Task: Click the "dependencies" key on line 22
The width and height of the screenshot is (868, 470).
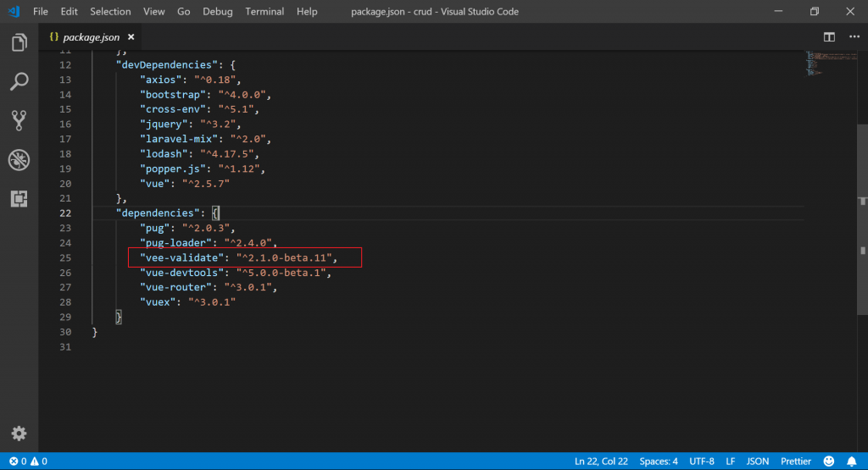Action: (158, 213)
